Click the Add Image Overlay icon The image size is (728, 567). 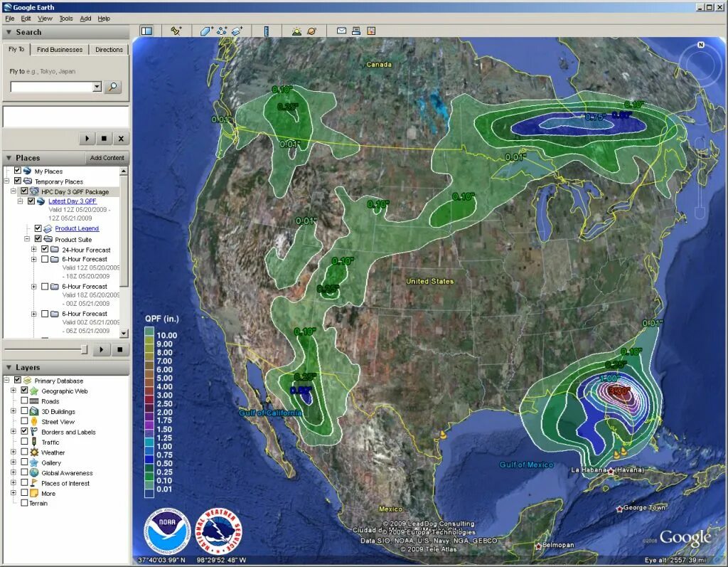pos(237,31)
